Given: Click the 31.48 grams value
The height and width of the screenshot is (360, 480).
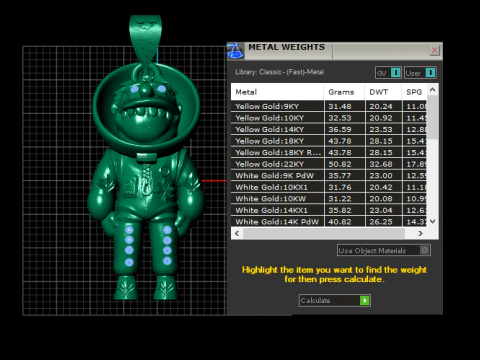Looking at the screenshot, I should 340,106.
